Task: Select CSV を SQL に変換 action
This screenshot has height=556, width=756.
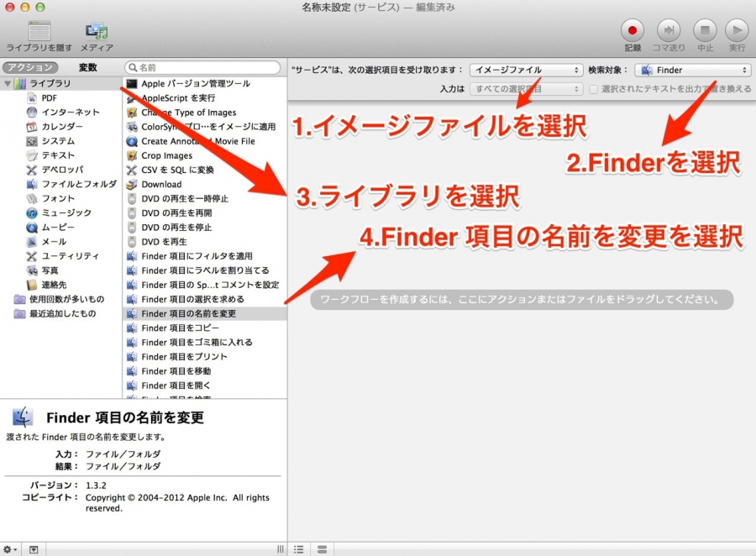Action: coord(205,170)
